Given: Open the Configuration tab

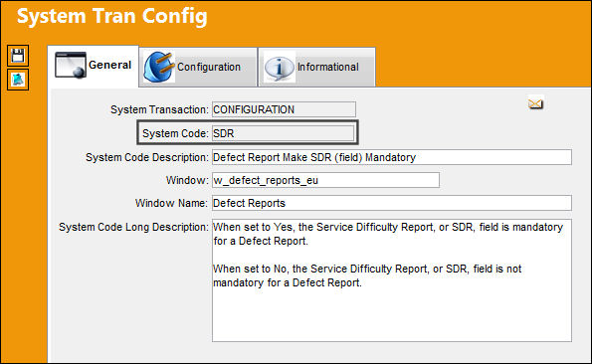Looking at the screenshot, I should [198, 68].
